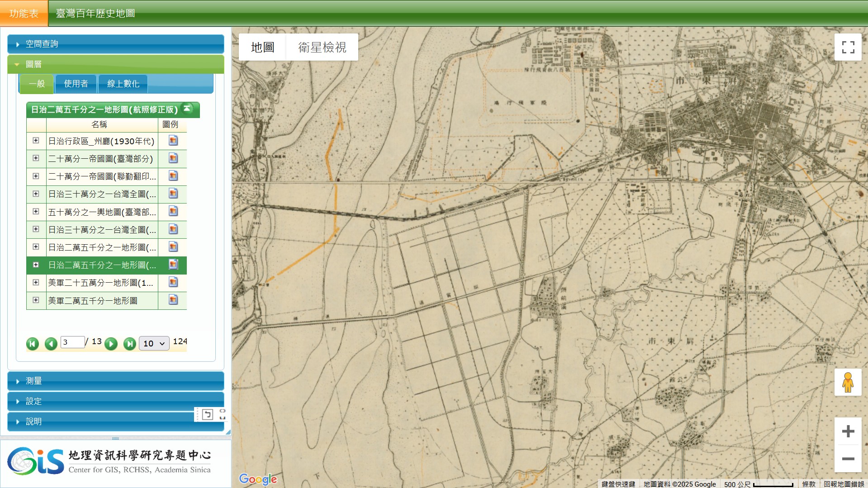Expand 美軍二萬五千分一地形圖 row
The width and height of the screenshot is (868, 488).
36,300
